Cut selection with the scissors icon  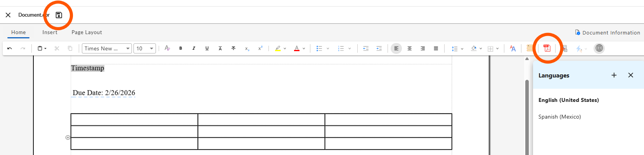coord(57,48)
